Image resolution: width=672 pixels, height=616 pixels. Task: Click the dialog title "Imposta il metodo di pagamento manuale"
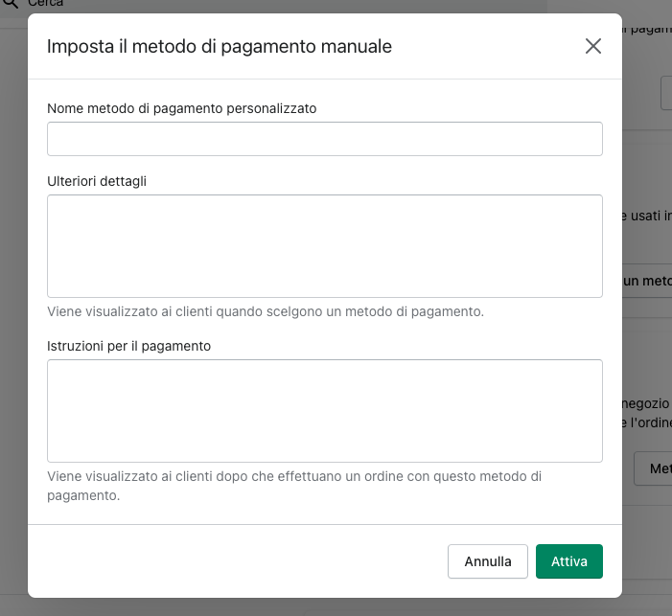point(220,46)
